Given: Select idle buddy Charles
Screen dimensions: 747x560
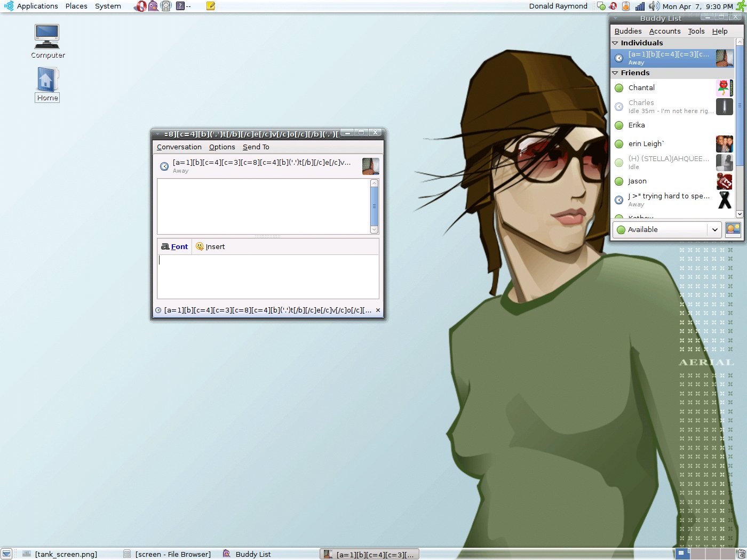Looking at the screenshot, I should coord(672,107).
